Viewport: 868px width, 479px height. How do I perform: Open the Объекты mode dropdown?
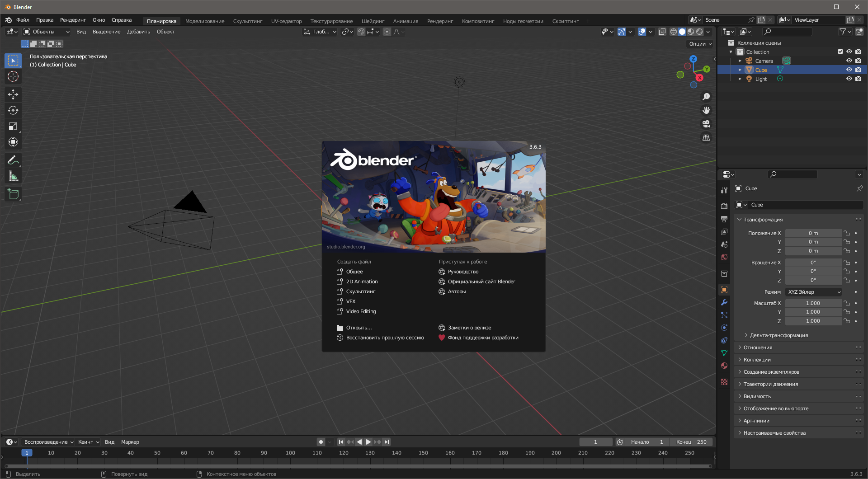(x=47, y=32)
